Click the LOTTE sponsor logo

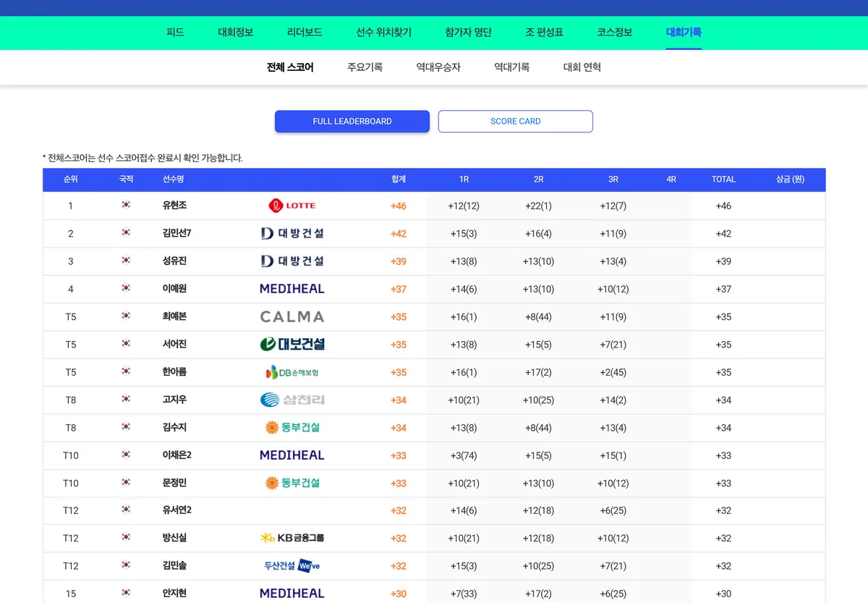292,206
